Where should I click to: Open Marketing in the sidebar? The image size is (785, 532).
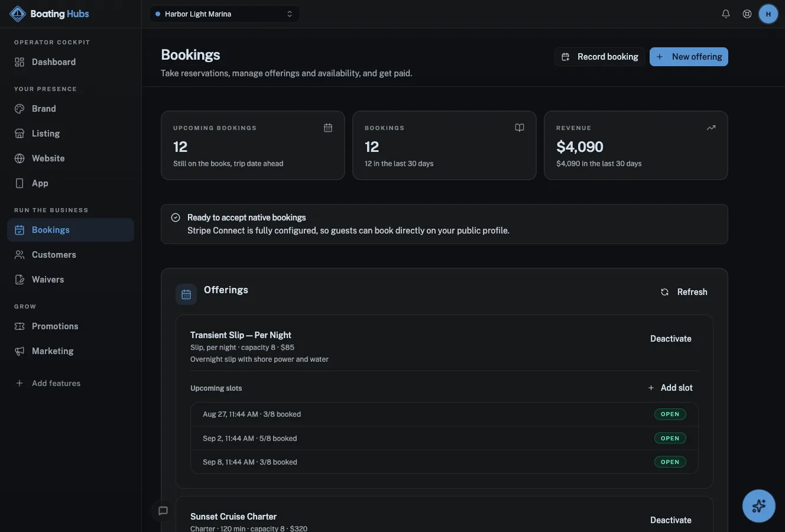[71, 351]
